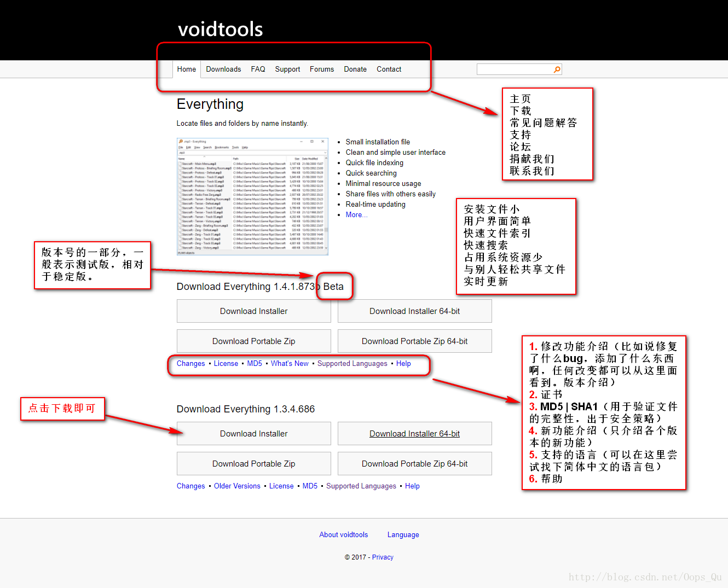Open MD5 link under version 1.3.4.686
The height and width of the screenshot is (588, 728).
click(x=310, y=486)
